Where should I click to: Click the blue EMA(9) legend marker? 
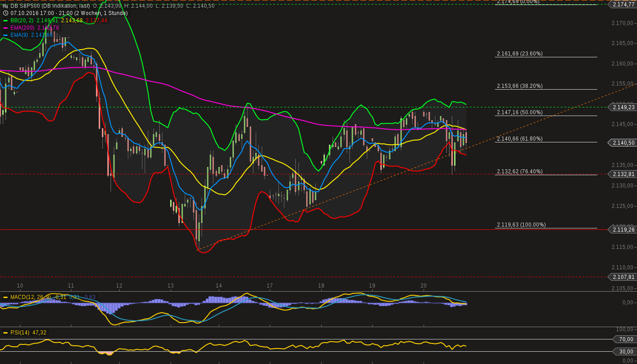tap(5, 35)
